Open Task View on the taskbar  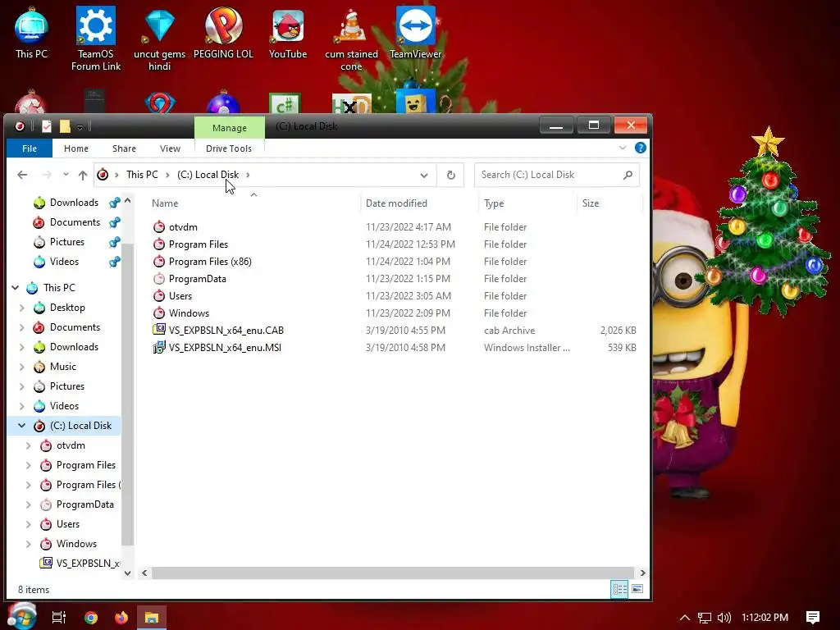(59, 618)
